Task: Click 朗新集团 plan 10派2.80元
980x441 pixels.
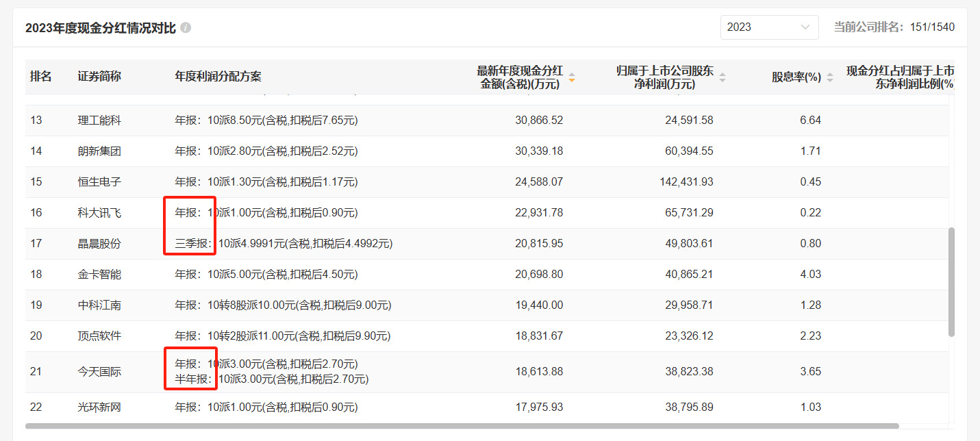Action: click(266, 151)
